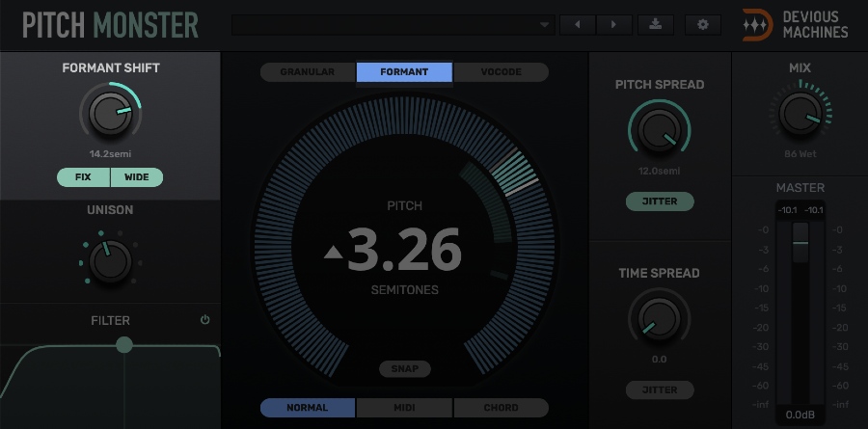This screenshot has height=429, width=868.
Task: Open settings with the gear icon
Action: [702, 25]
